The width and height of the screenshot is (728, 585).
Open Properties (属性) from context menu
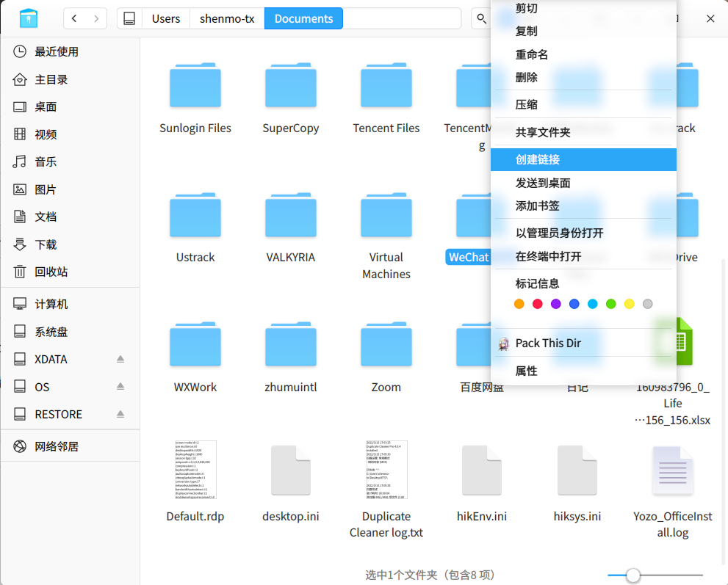[583, 371]
